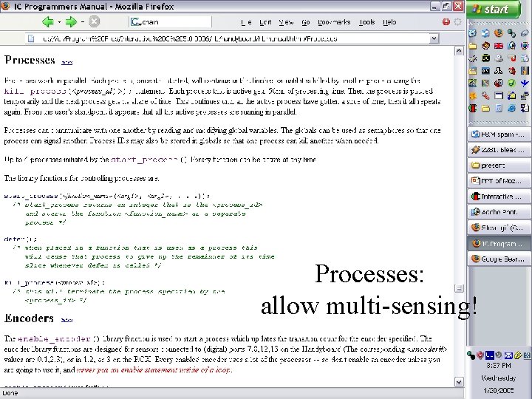Open the yellow folder icon in top Quick Launch

pyautogui.click(x=473, y=46)
